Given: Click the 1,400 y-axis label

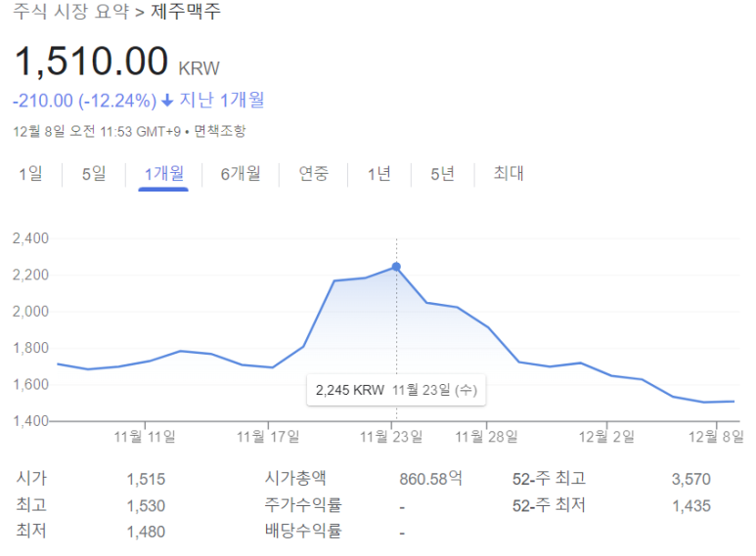Looking at the screenshot, I should (x=30, y=421).
